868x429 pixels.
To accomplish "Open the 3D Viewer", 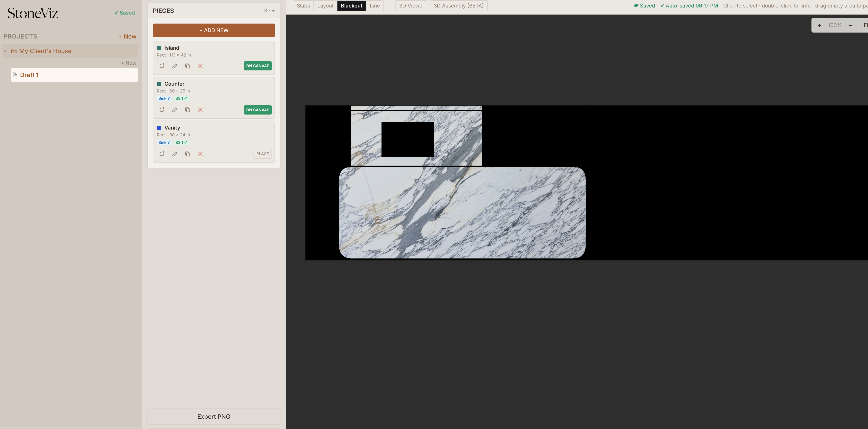I will point(412,6).
